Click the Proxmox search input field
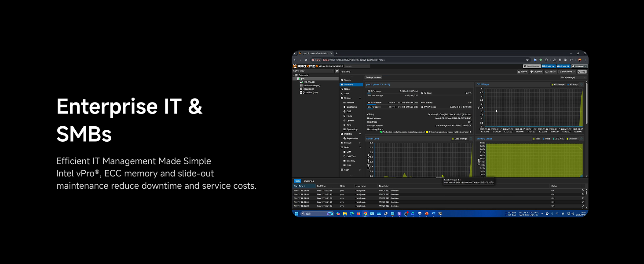Viewport: 644px width, 264px height. point(357,66)
